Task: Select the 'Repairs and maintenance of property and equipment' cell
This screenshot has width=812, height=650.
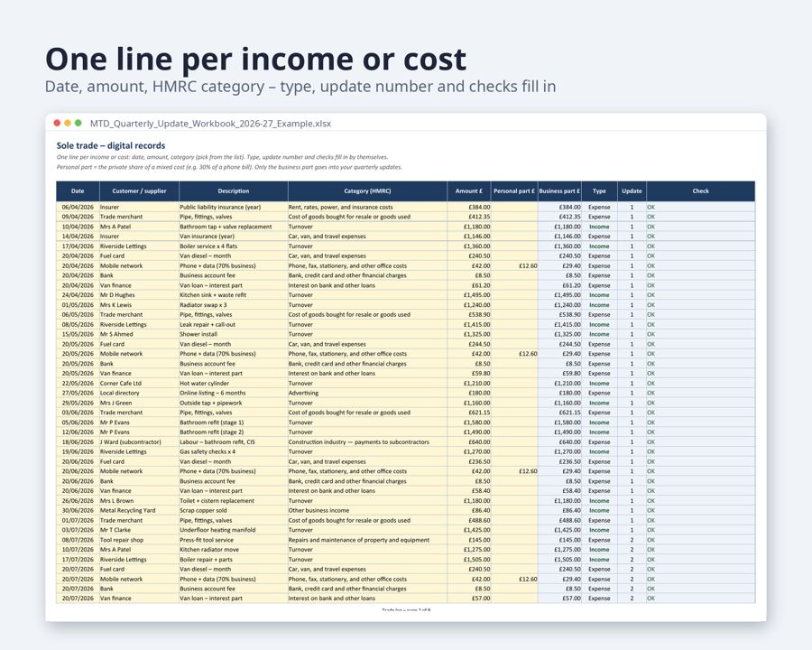Action: coord(368,540)
